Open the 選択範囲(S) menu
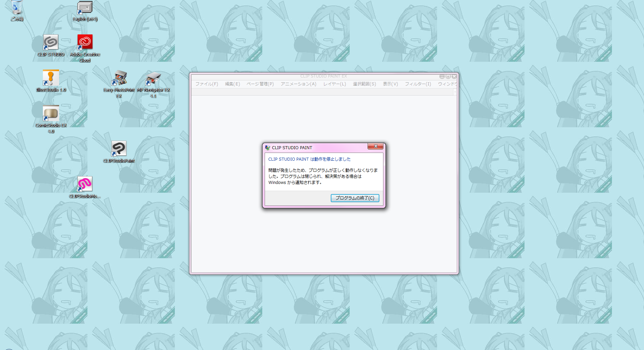644x350 pixels. coord(364,84)
